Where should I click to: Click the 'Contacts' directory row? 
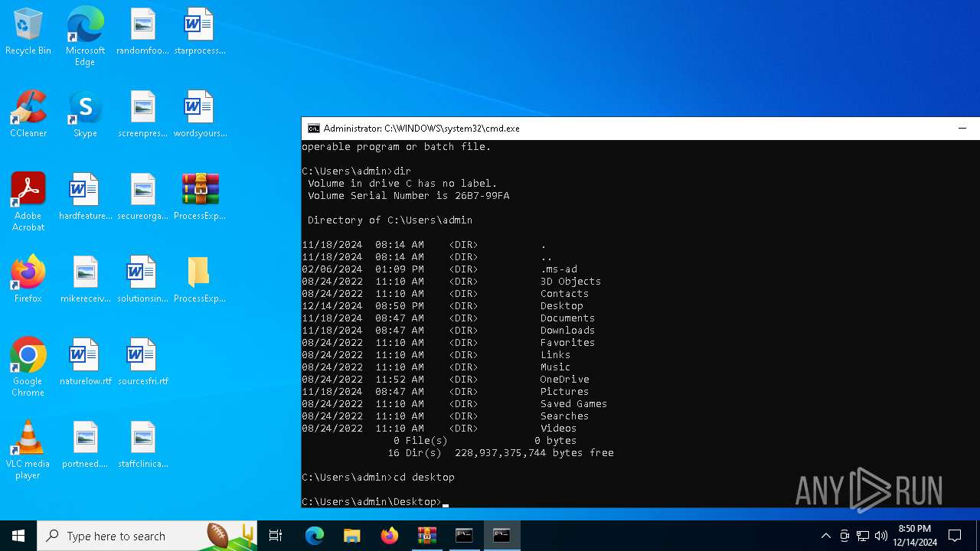(x=446, y=294)
